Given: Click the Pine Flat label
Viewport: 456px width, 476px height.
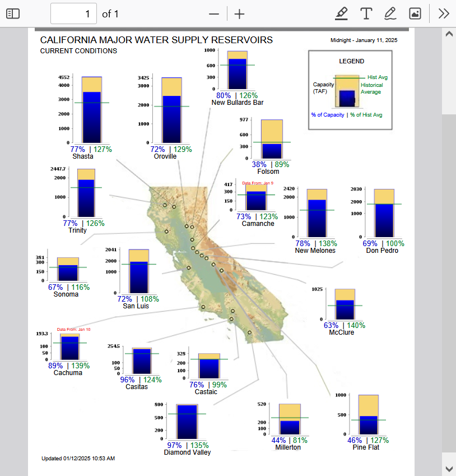Looking at the screenshot, I should pos(366,447).
